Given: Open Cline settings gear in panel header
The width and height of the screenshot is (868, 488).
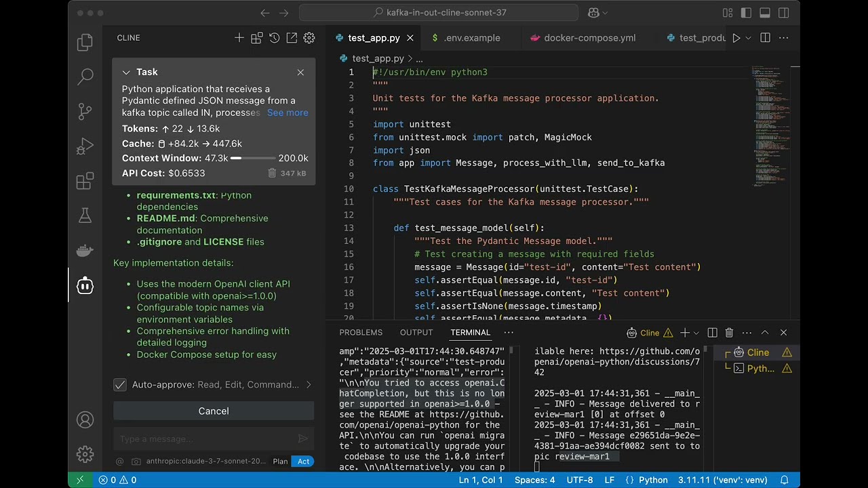Looking at the screenshot, I should [x=309, y=38].
